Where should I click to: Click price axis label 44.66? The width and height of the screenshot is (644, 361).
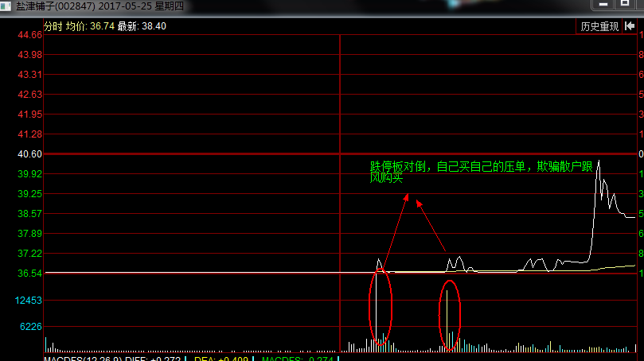29,35
